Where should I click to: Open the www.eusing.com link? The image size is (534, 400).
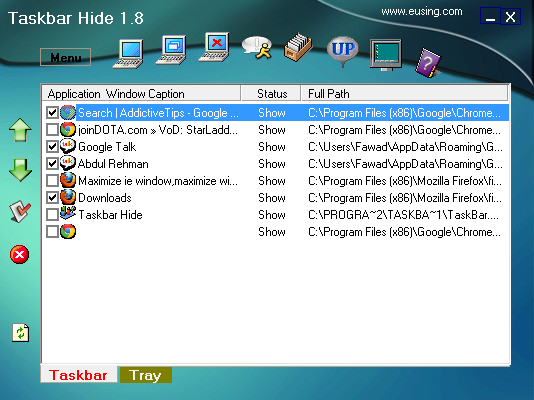pos(422,12)
